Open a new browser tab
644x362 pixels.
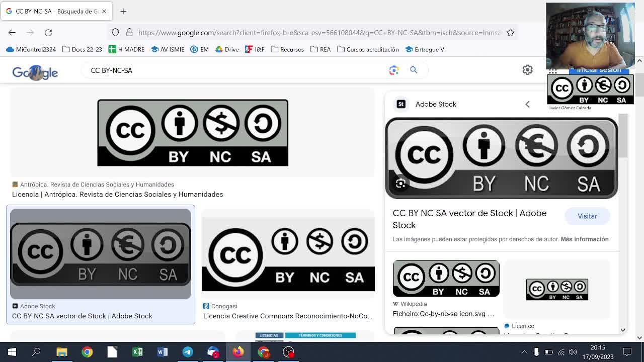(123, 11)
